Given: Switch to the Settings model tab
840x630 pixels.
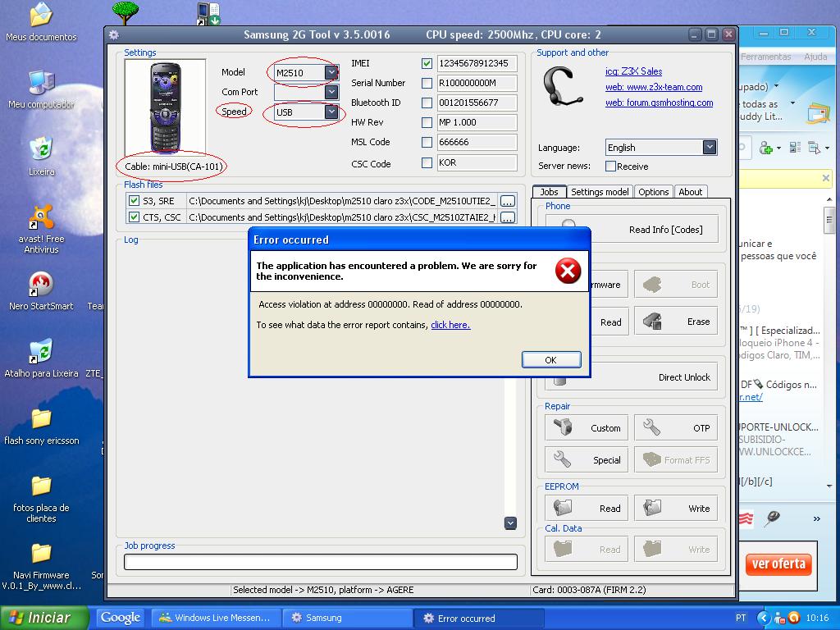Looking at the screenshot, I should [600, 192].
